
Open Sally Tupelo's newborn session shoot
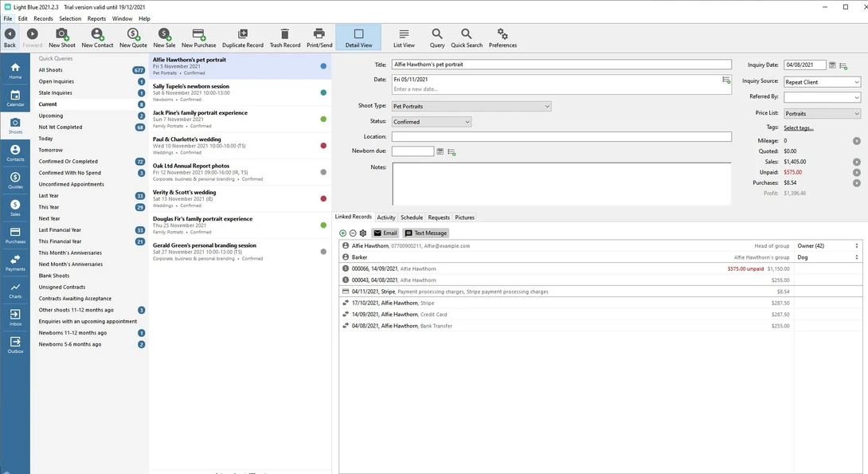click(x=240, y=92)
